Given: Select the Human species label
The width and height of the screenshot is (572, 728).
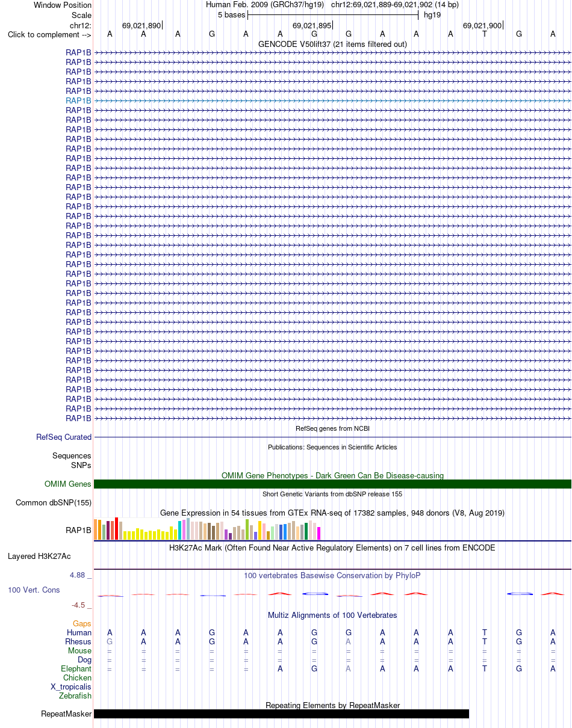Looking at the screenshot, I should (79, 632).
